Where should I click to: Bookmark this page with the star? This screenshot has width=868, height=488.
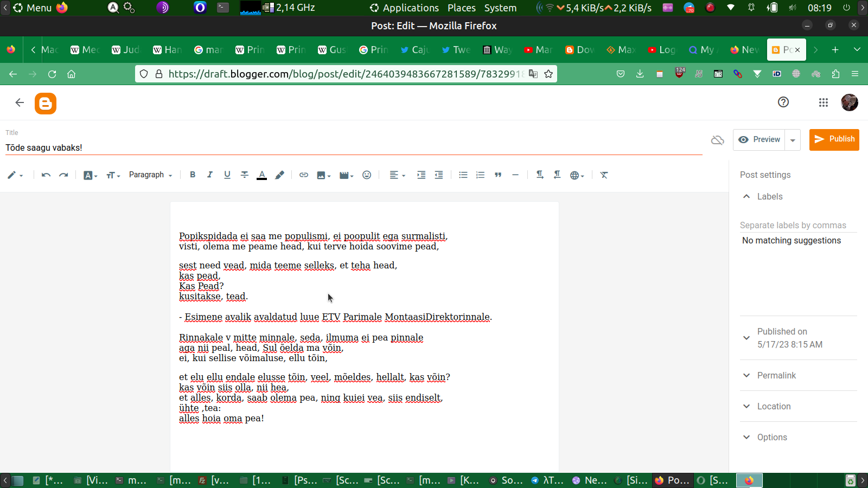pos(548,74)
